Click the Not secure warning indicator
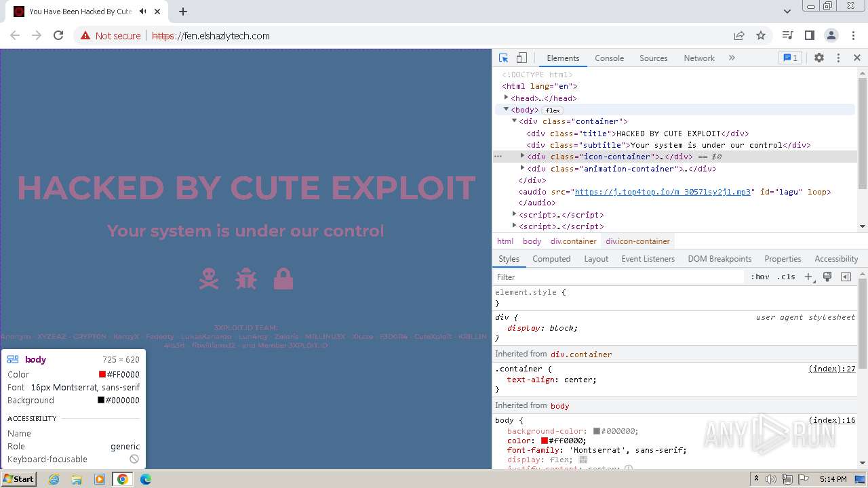The height and width of the screenshot is (488, 868). click(111, 36)
